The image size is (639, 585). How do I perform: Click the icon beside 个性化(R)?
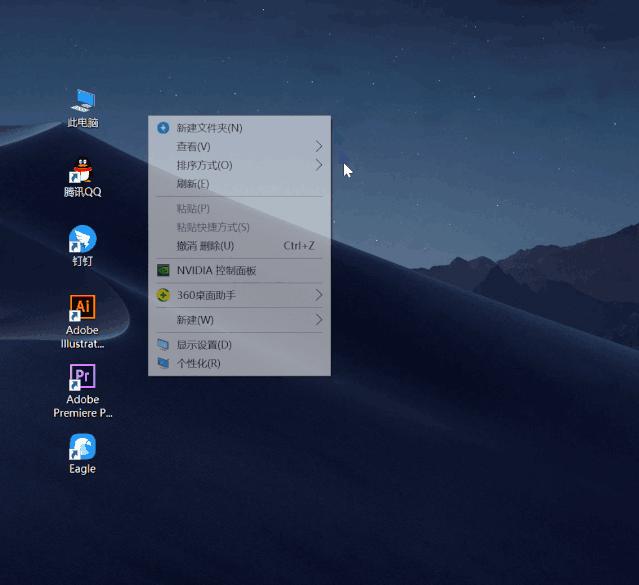[x=163, y=363]
